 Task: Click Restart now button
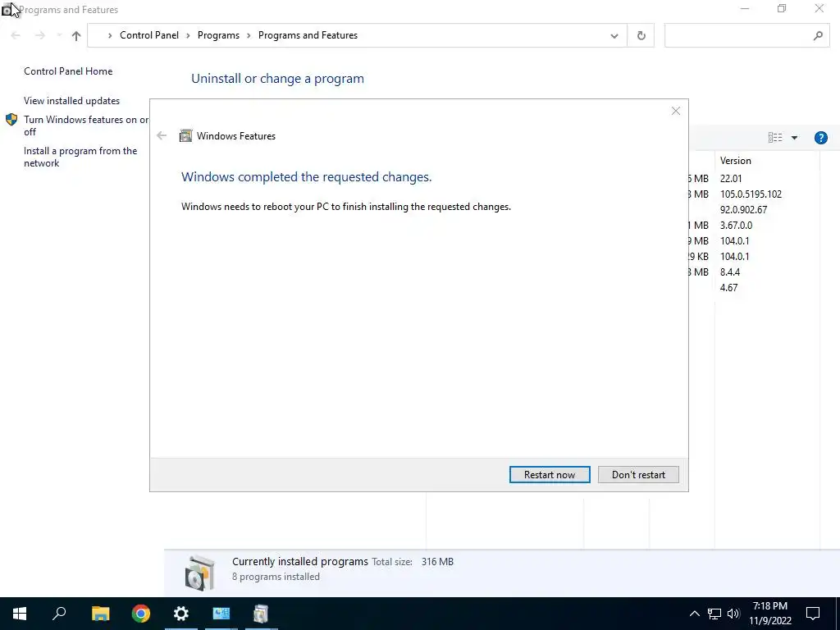coord(550,475)
